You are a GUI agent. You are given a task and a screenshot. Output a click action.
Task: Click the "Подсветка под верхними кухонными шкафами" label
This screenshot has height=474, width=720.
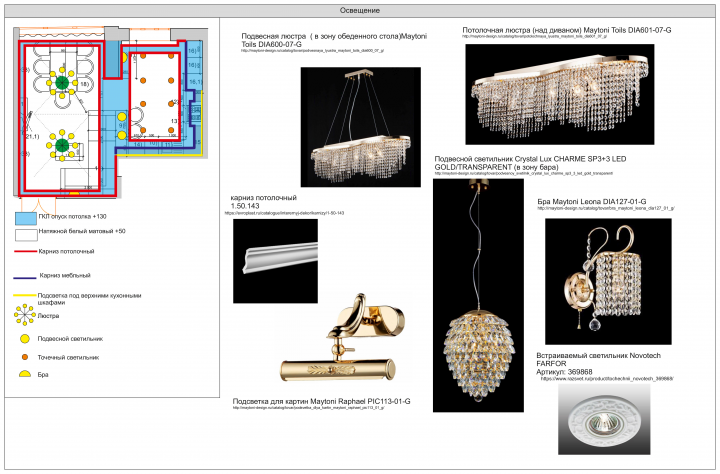90,299
